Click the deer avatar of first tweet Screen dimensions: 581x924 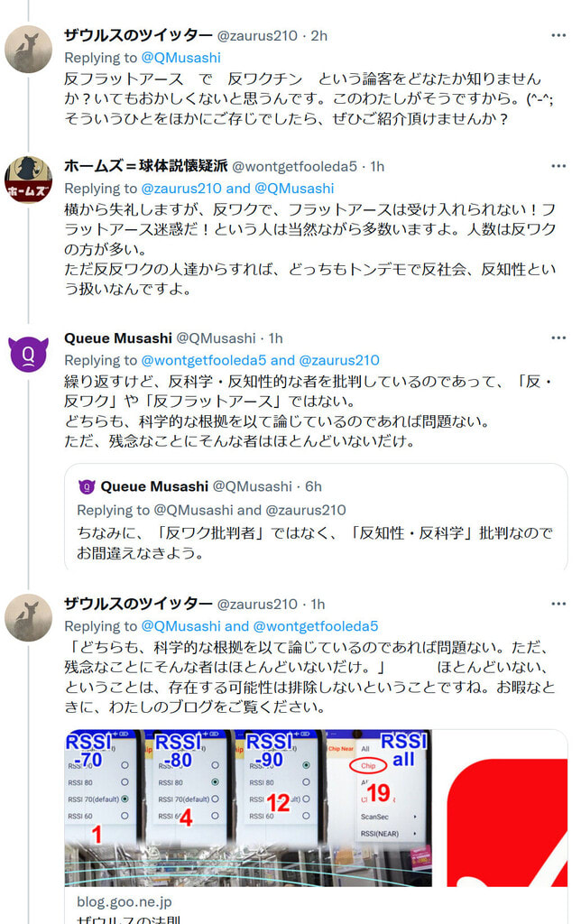click(x=28, y=49)
